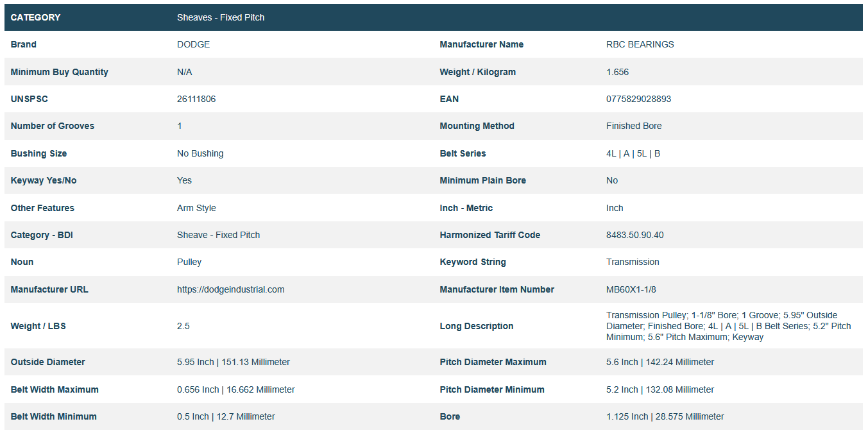Click the CATEGORY header label

coord(35,17)
